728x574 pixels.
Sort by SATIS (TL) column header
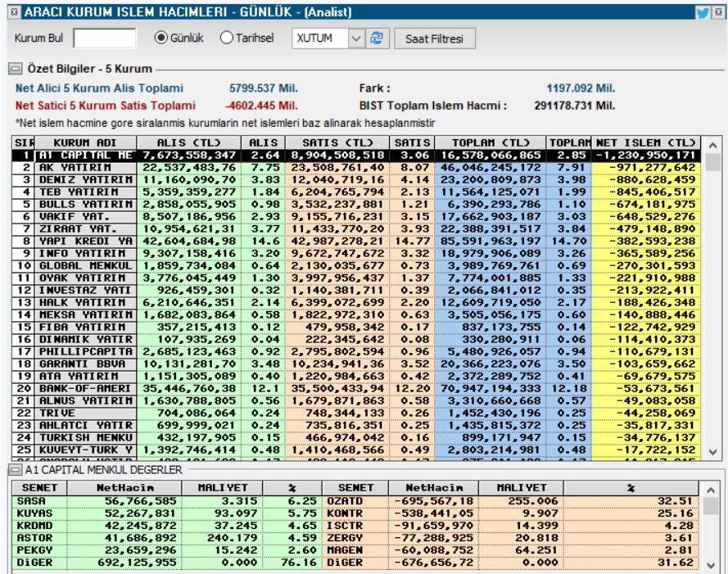click(337, 142)
